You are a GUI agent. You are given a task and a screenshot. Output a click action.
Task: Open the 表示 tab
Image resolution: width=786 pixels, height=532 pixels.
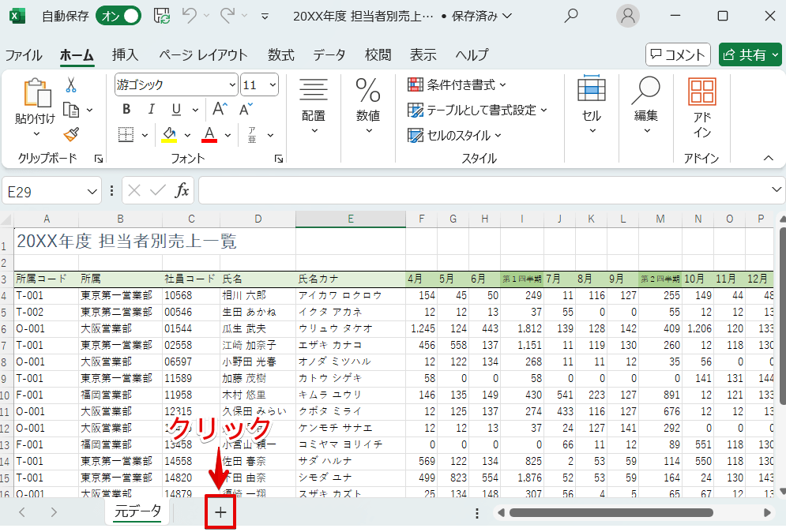(x=423, y=54)
